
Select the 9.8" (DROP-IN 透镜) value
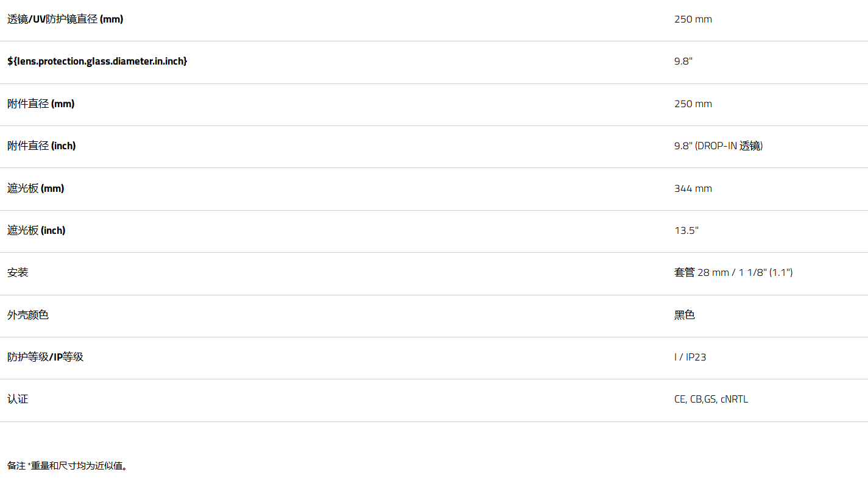click(719, 146)
